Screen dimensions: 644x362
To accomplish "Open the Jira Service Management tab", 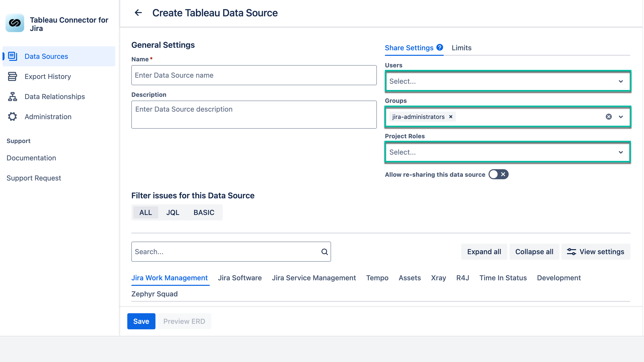I will point(314,278).
